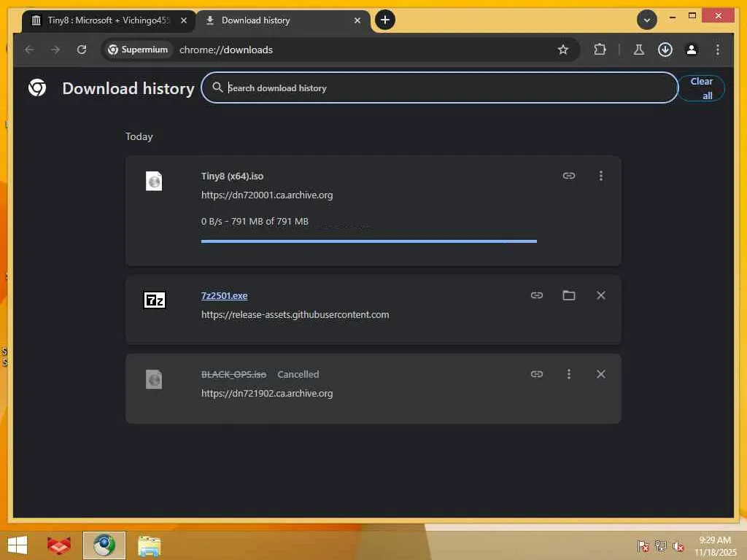
Task: Click the Supermium site info chip
Action: (138, 50)
